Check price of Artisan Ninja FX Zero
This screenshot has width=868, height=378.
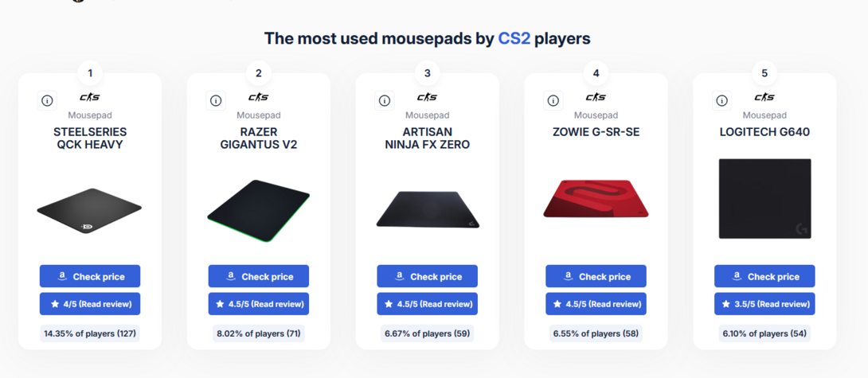[x=428, y=276]
